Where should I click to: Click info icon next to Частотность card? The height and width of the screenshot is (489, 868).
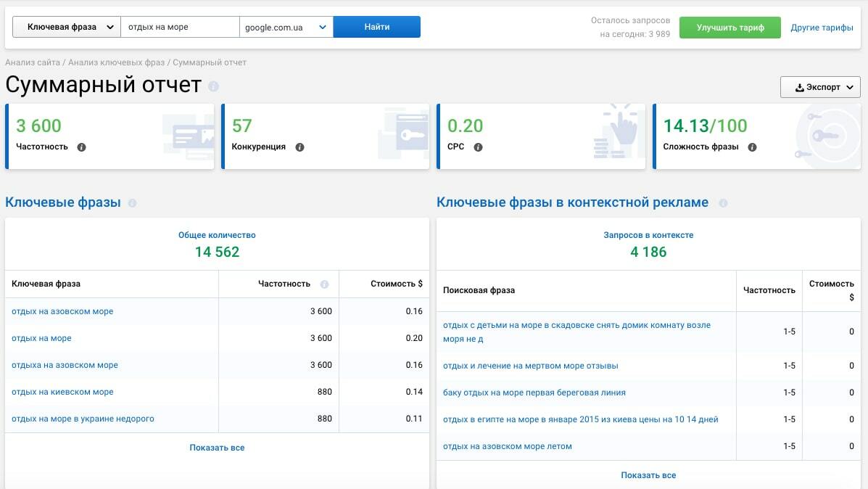click(x=81, y=147)
